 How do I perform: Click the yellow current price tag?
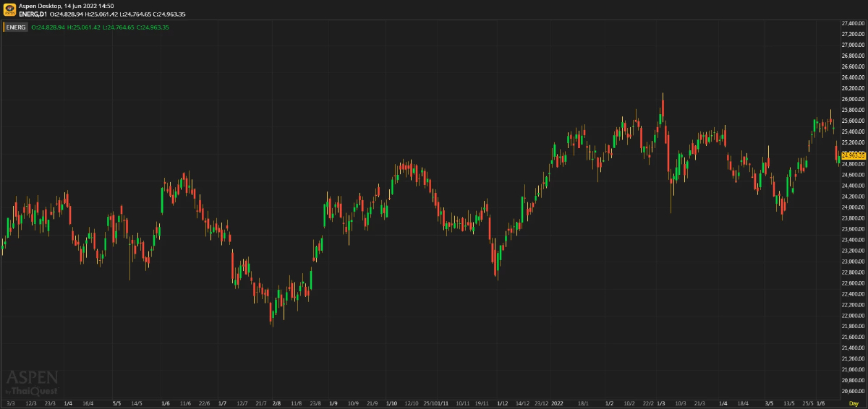(853, 155)
